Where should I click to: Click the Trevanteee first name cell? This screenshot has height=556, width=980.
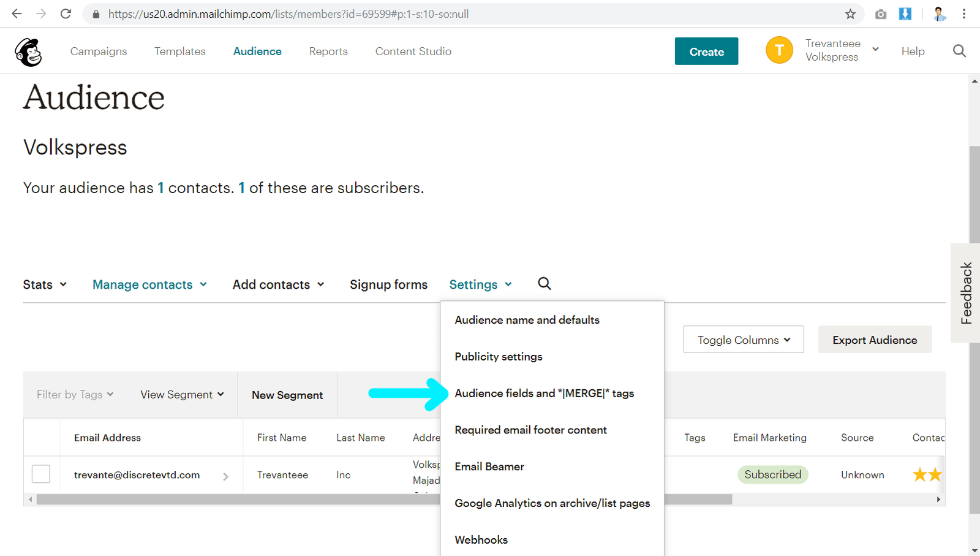[x=282, y=475]
